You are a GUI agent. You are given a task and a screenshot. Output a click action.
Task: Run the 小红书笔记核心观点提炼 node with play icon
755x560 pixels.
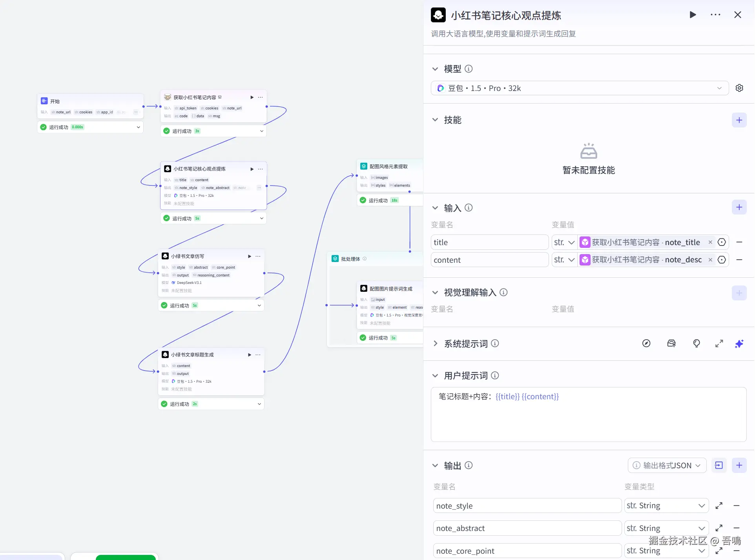click(693, 15)
